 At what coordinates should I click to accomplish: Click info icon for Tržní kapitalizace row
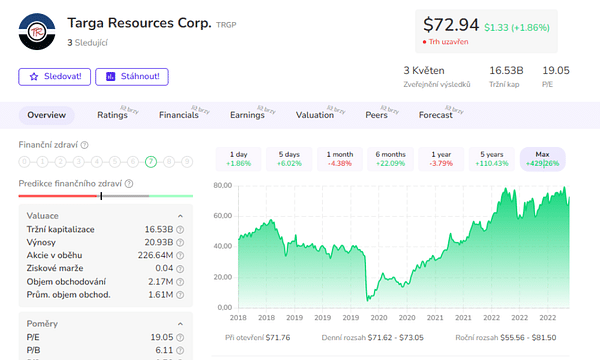point(180,230)
